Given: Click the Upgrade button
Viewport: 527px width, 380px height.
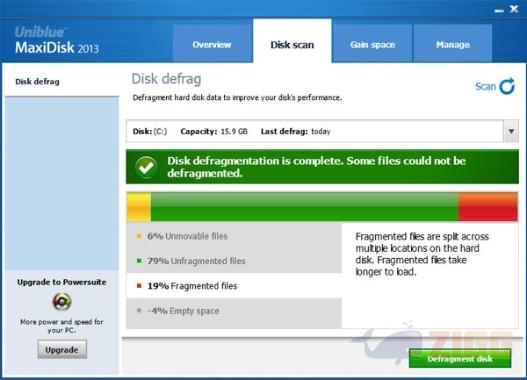Looking at the screenshot, I should pyautogui.click(x=62, y=349).
